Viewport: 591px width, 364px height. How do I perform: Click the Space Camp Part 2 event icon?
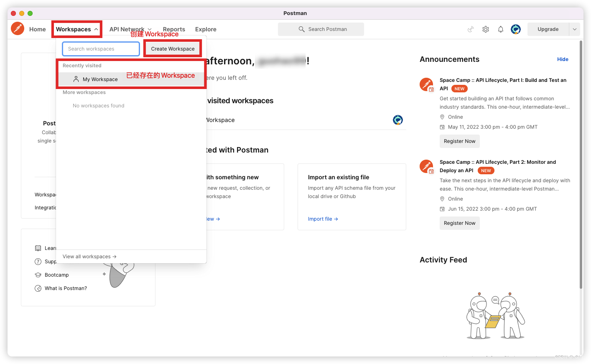pos(427,167)
